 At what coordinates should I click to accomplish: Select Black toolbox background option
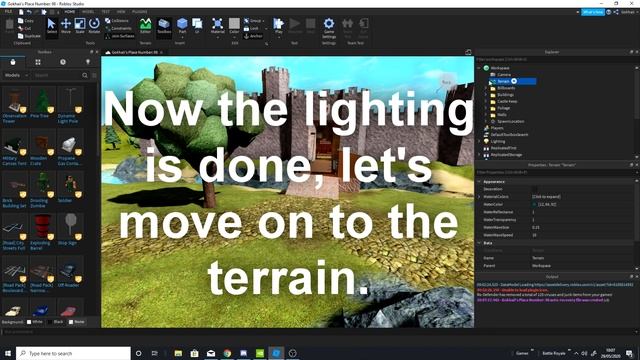point(56,322)
